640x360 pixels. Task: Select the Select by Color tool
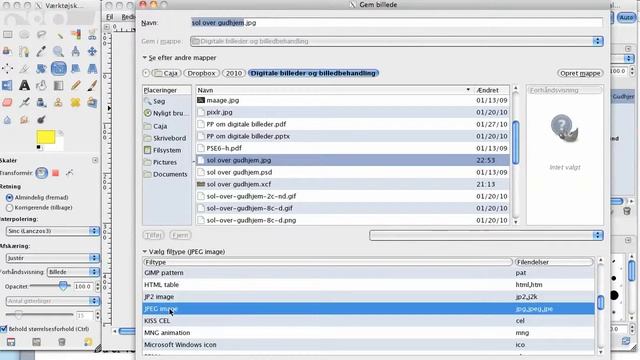(76, 35)
